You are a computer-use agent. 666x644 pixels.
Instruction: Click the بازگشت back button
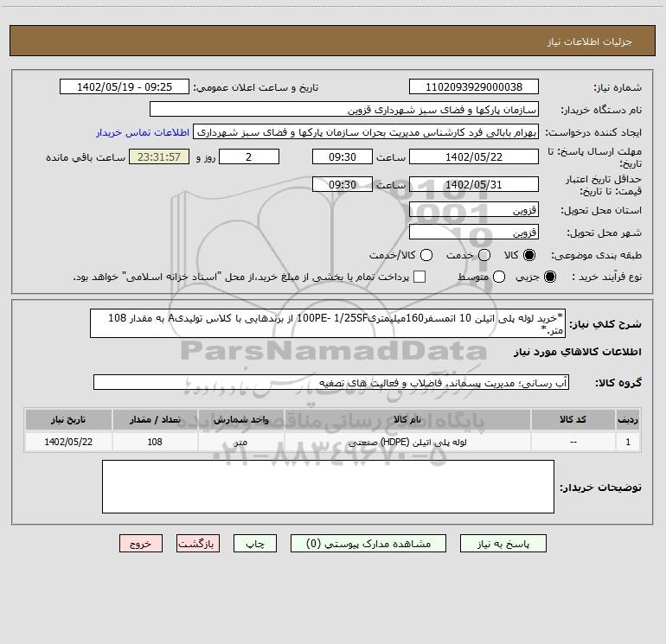coord(198,544)
